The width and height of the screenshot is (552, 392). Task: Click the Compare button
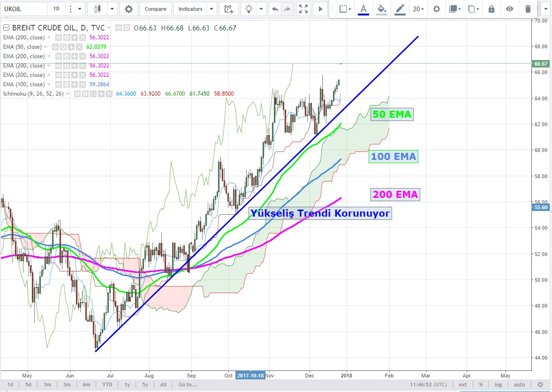click(155, 9)
